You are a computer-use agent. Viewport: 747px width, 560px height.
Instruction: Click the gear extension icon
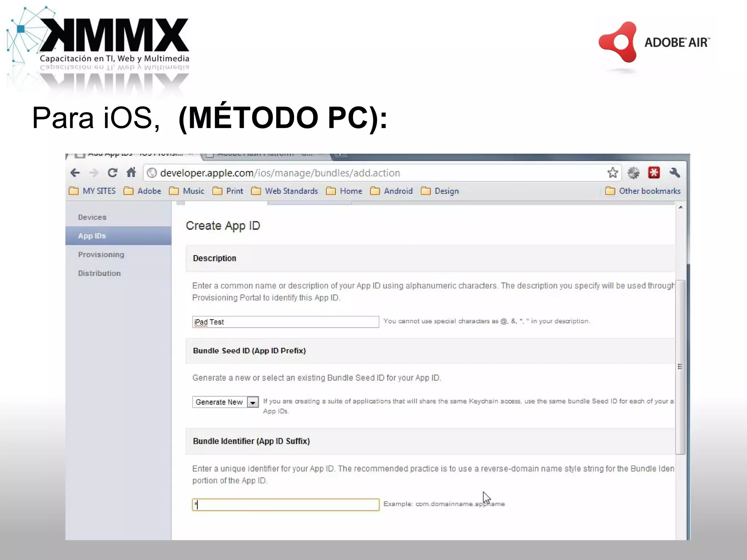pos(634,172)
